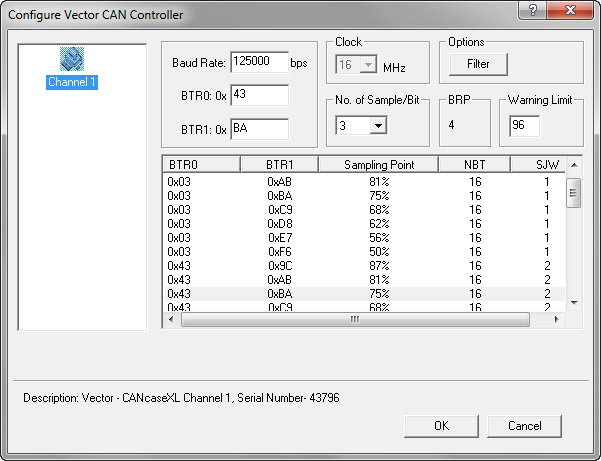601x461 pixels.
Task: Click the list's vertical scroll up arrow
Action: pyautogui.click(x=574, y=165)
